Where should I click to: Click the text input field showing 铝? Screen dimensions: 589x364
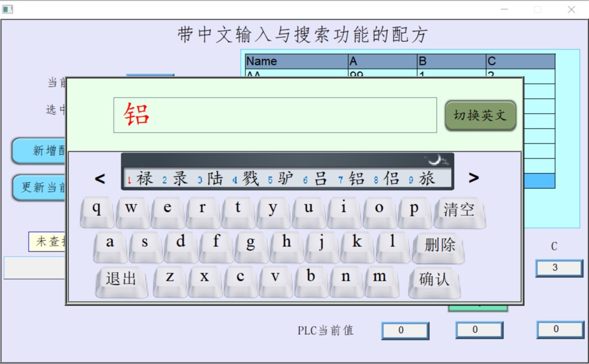click(x=275, y=115)
